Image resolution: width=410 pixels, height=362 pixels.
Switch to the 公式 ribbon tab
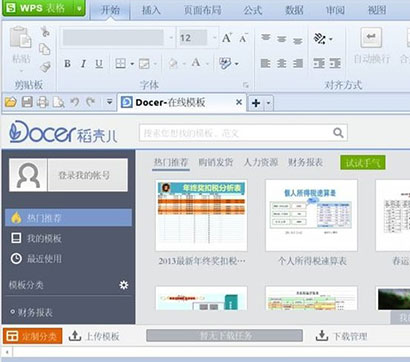coord(252,10)
